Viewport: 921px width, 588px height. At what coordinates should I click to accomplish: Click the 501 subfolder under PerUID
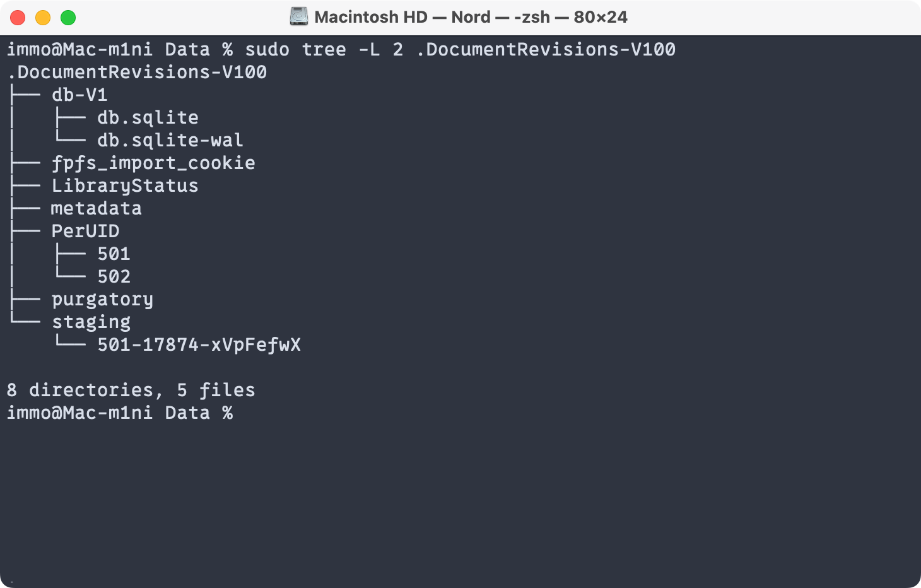point(114,254)
